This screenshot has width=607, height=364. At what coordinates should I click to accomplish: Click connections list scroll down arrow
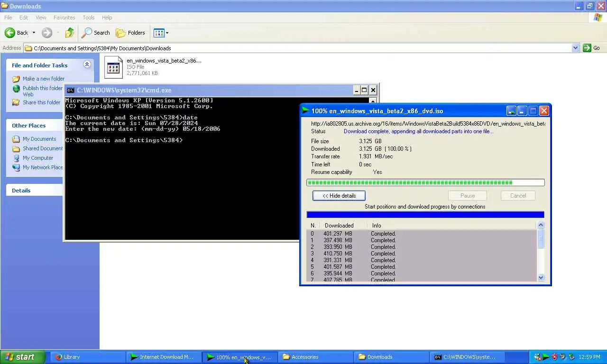click(x=541, y=278)
